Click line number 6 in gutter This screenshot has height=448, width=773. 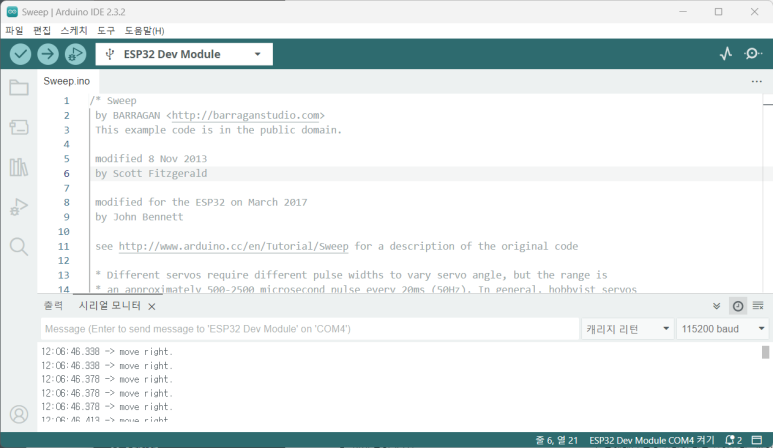point(66,173)
